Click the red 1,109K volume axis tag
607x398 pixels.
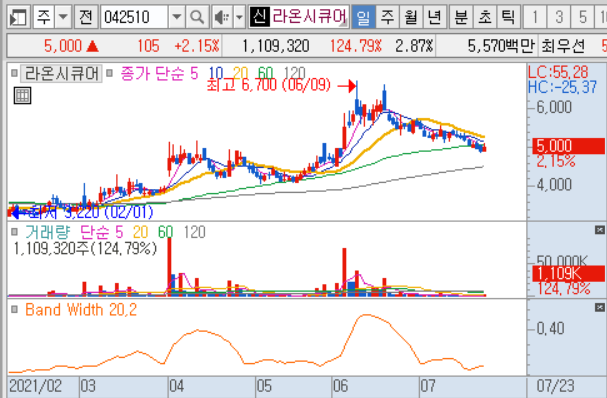(x=568, y=274)
